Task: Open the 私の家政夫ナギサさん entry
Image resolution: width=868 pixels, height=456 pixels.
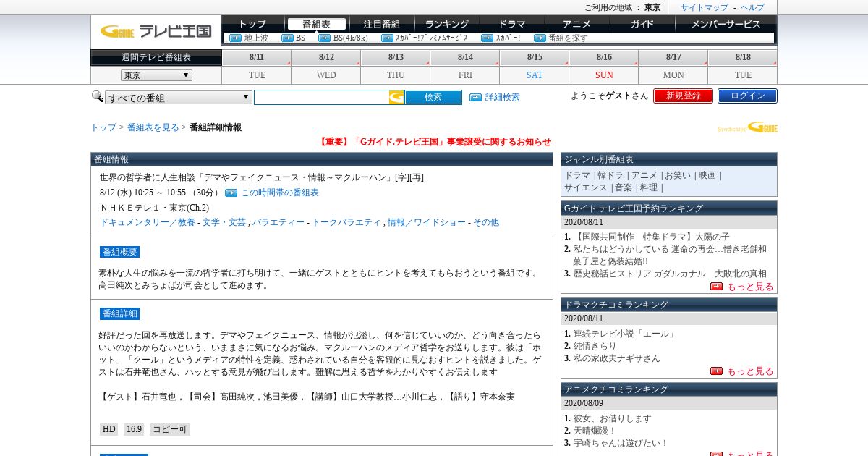Action: [617, 358]
